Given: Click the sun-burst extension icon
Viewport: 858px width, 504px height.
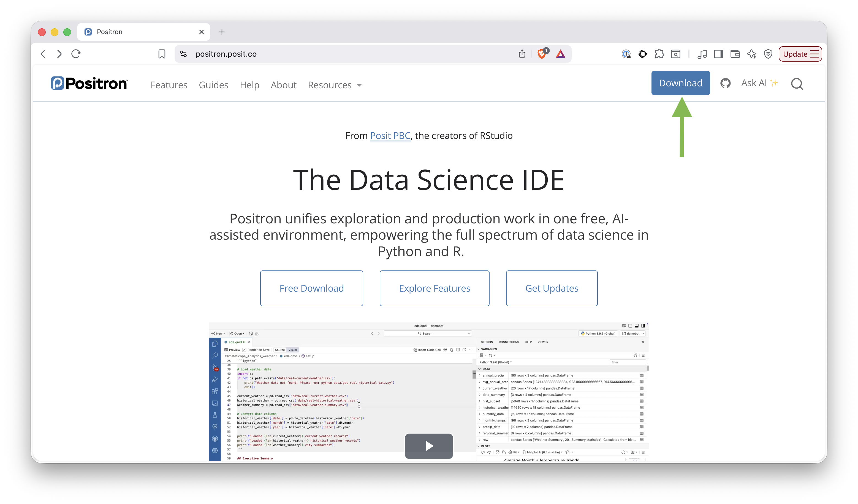Looking at the screenshot, I should pyautogui.click(x=642, y=54).
